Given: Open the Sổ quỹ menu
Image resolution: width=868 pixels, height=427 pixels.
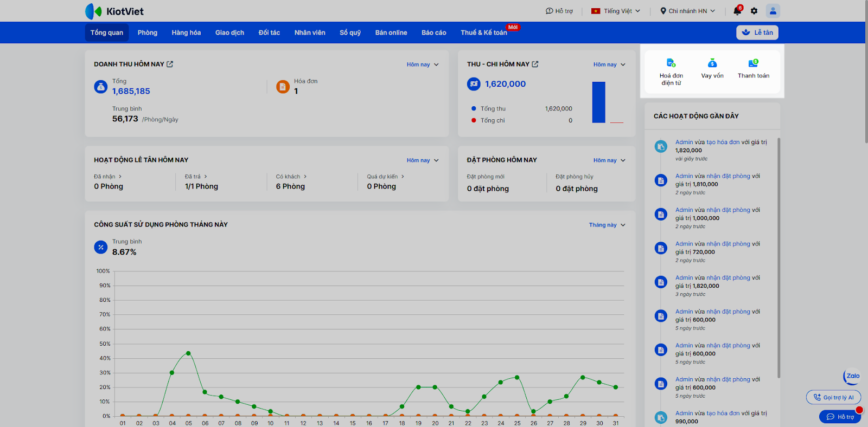Looking at the screenshot, I should 350,33.
